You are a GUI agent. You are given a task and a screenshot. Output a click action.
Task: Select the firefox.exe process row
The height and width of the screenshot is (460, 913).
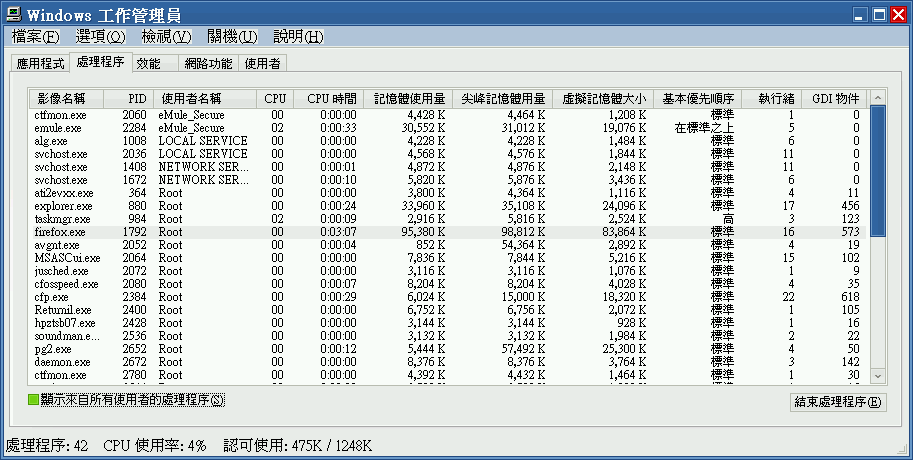coord(447,232)
